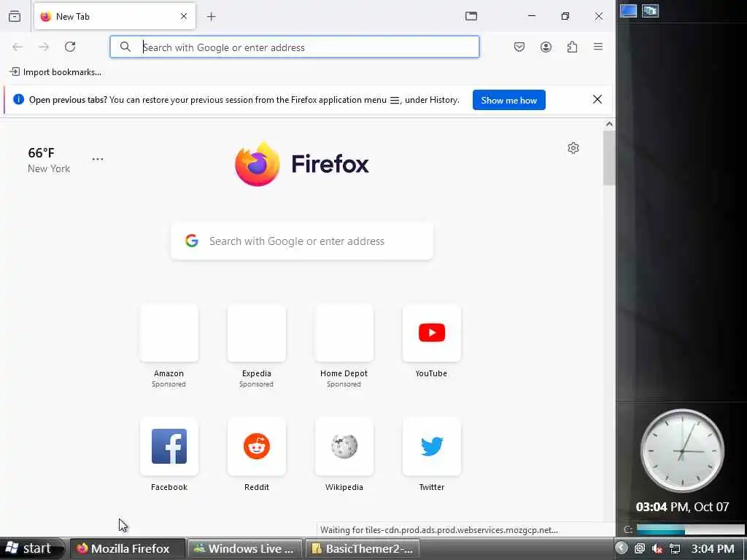
Task: Click the first monitor icon atop sidebar
Action: point(628,10)
